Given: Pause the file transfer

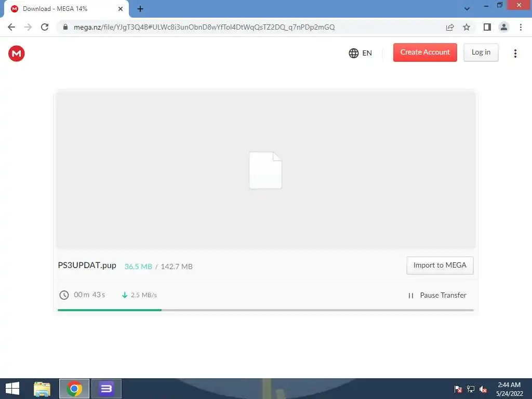Looking at the screenshot, I should pyautogui.click(x=437, y=295).
